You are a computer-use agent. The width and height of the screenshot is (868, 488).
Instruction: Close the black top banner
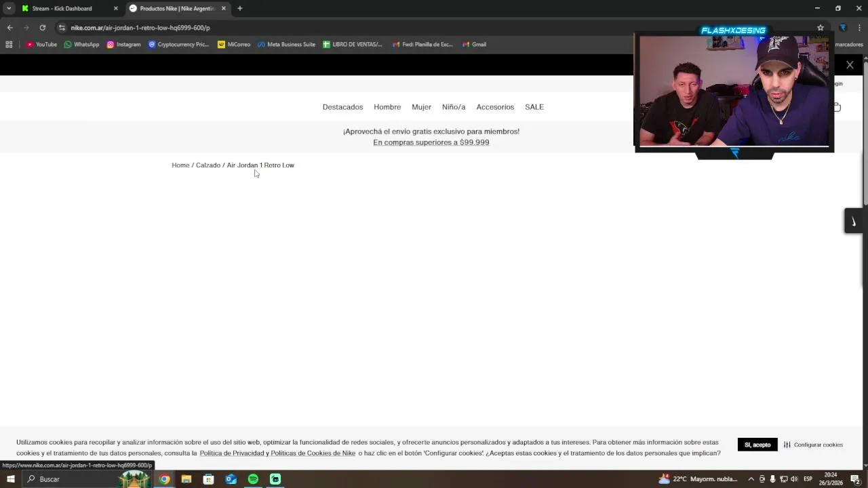[x=850, y=65]
